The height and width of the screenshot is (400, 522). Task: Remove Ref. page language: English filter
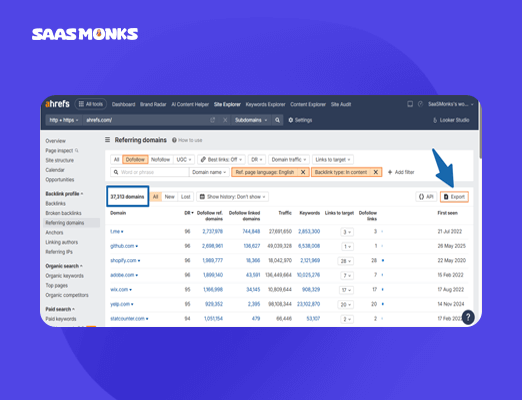303,172
